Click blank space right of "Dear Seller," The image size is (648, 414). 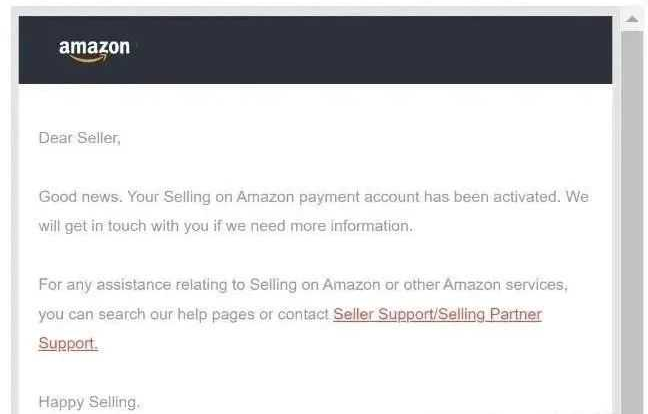[x=350, y=138]
